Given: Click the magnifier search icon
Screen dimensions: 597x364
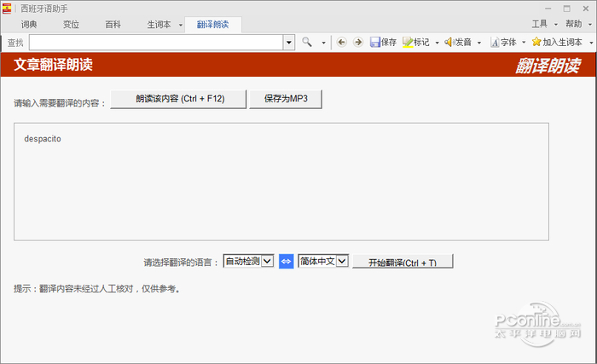Looking at the screenshot, I should (307, 42).
